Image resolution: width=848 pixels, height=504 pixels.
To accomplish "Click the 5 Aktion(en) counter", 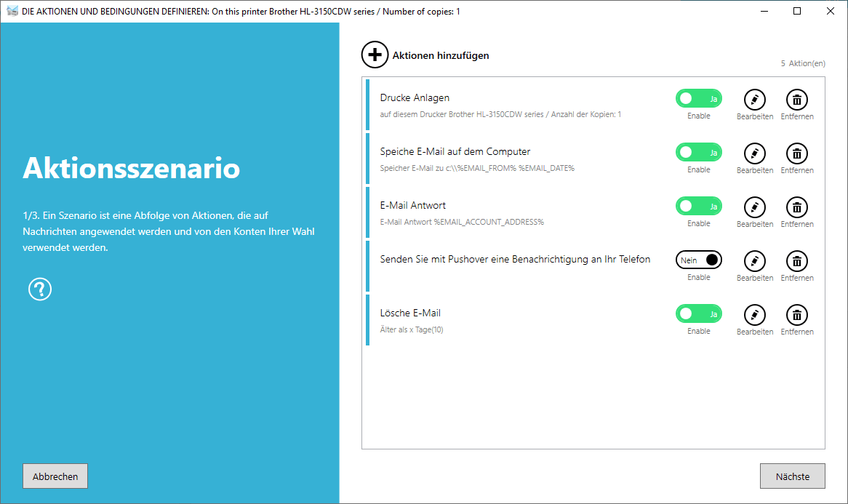I will (803, 63).
